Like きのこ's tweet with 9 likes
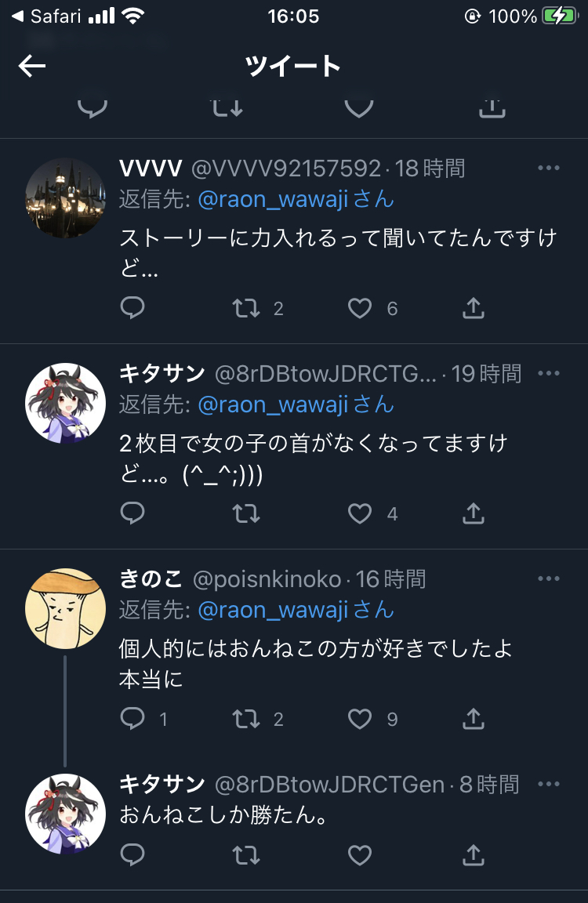This screenshot has width=588, height=903. point(360,719)
